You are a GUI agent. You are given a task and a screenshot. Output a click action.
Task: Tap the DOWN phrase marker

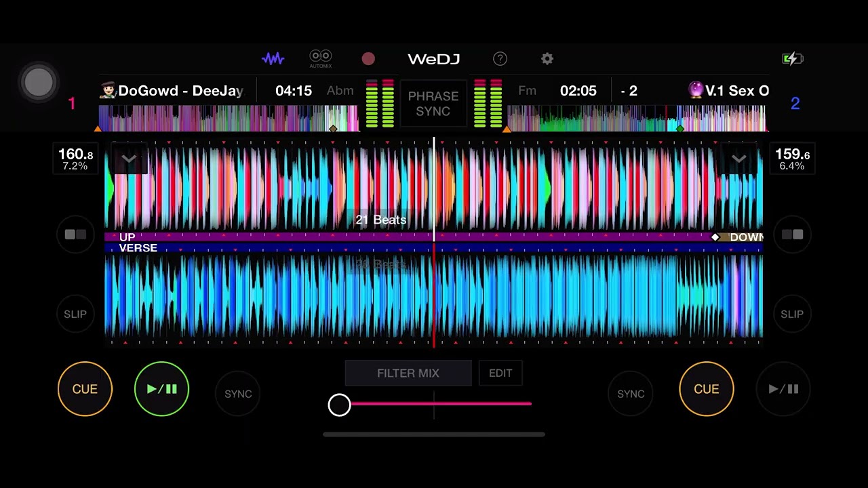click(746, 237)
